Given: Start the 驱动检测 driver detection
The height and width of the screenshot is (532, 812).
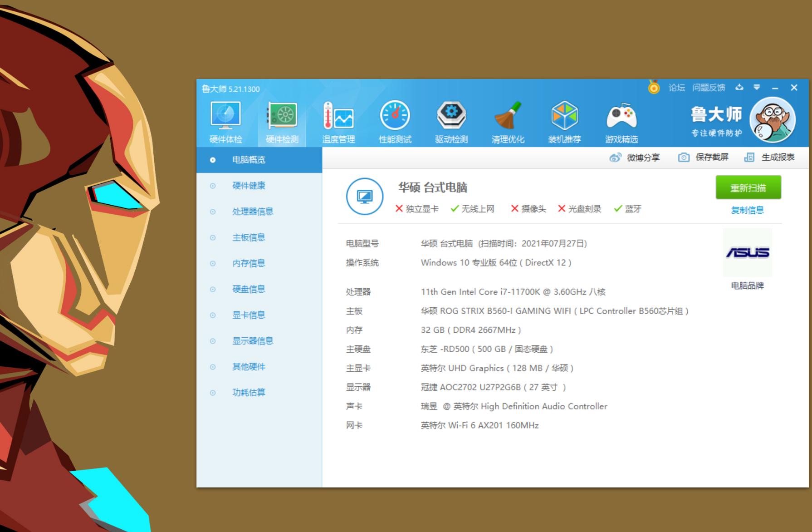Looking at the screenshot, I should (451, 120).
